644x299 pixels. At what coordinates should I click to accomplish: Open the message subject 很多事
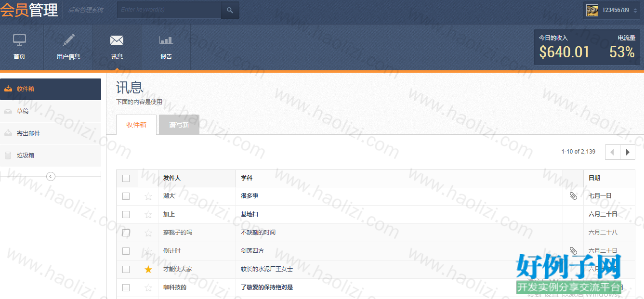(250, 196)
